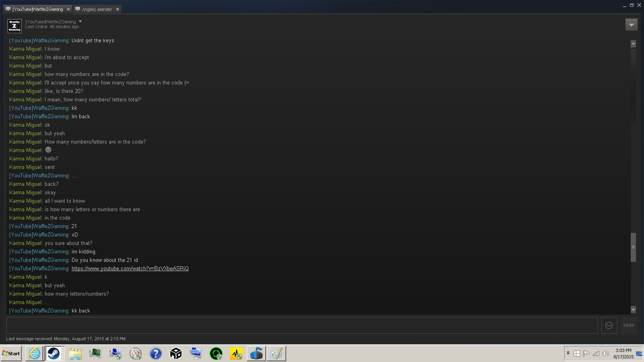Click the chat scrollbar thumb
Image resolution: width=644 pixels, height=362 pixels.
click(x=633, y=247)
